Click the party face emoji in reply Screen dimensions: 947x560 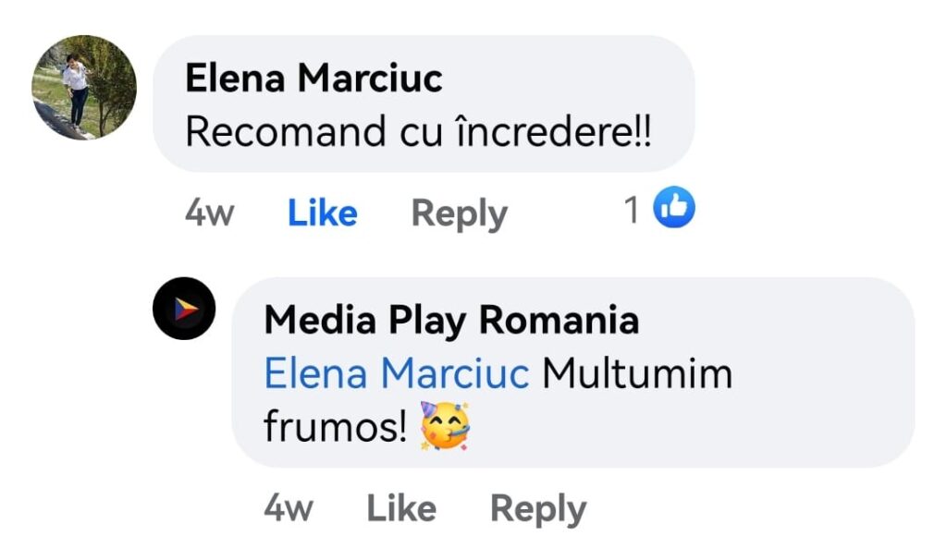pos(445,425)
